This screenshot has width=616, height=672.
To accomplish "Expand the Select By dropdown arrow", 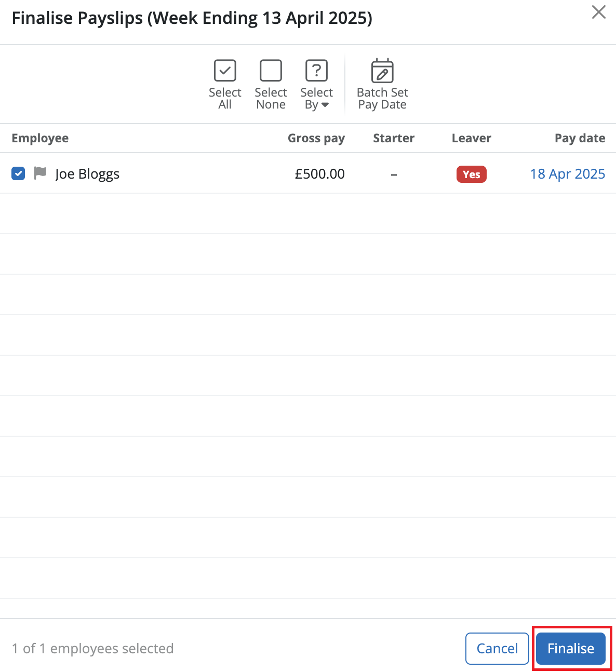I will coord(327,104).
